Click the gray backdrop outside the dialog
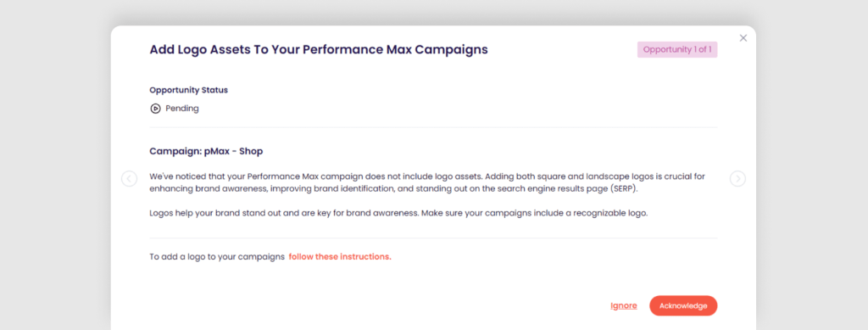This screenshot has height=330, width=868. 55,166
